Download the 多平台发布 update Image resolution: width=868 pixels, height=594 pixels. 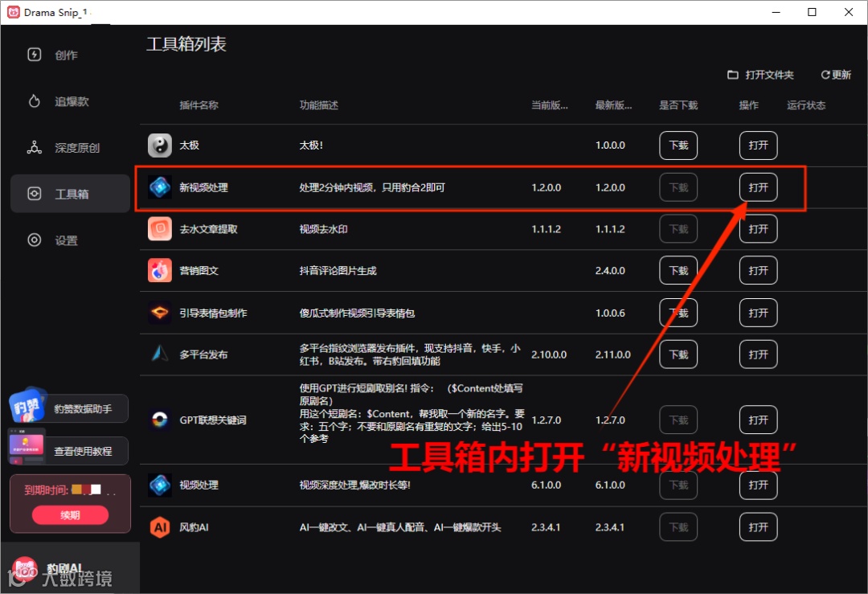678,354
